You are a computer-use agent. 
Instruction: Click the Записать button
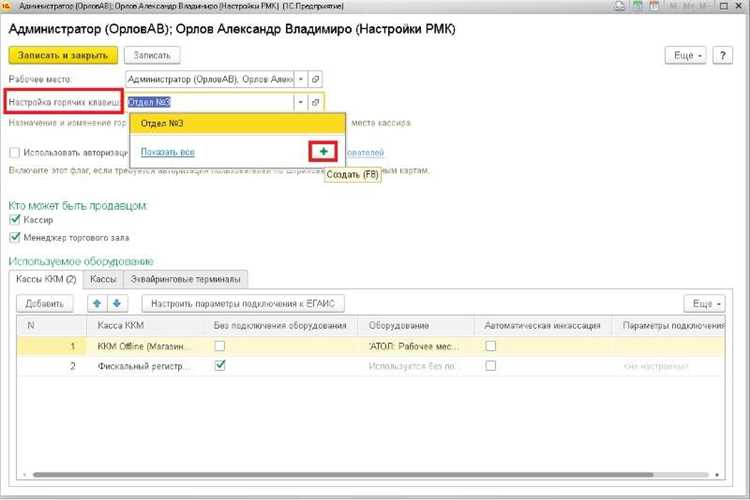point(152,56)
